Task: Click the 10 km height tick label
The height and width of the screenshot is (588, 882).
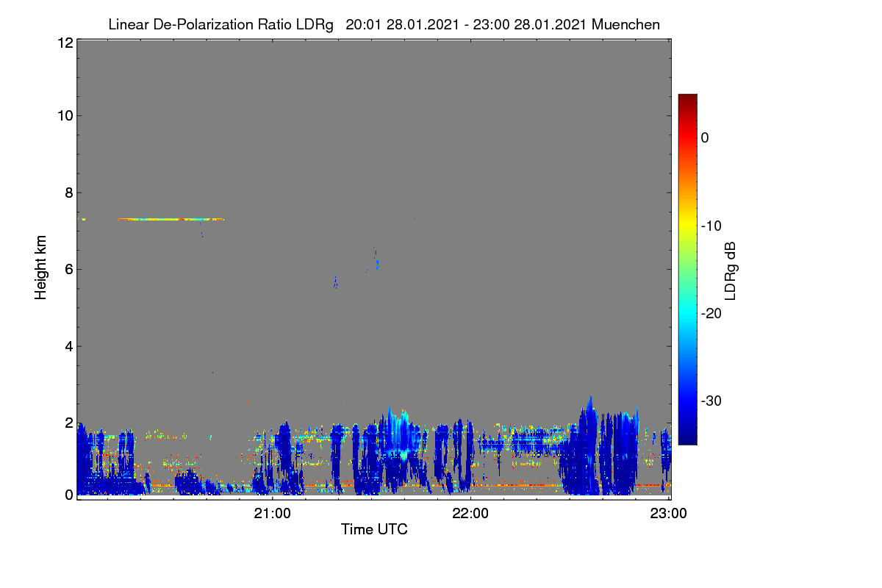Action: [x=65, y=115]
